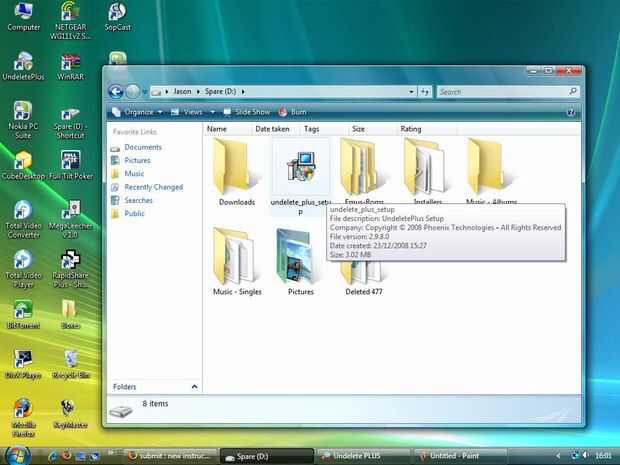This screenshot has width=620, height=465.
Task: Expand the Folders pane chevron
Action: pyautogui.click(x=195, y=387)
